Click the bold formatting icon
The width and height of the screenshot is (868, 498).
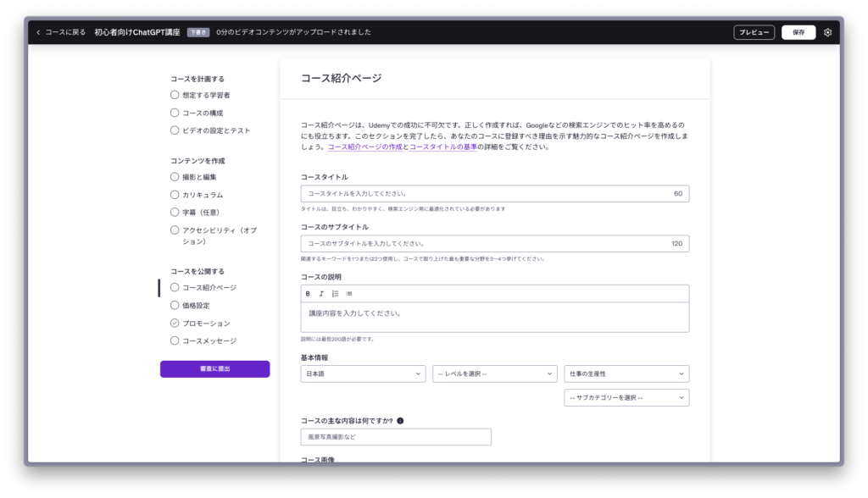coord(308,294)
